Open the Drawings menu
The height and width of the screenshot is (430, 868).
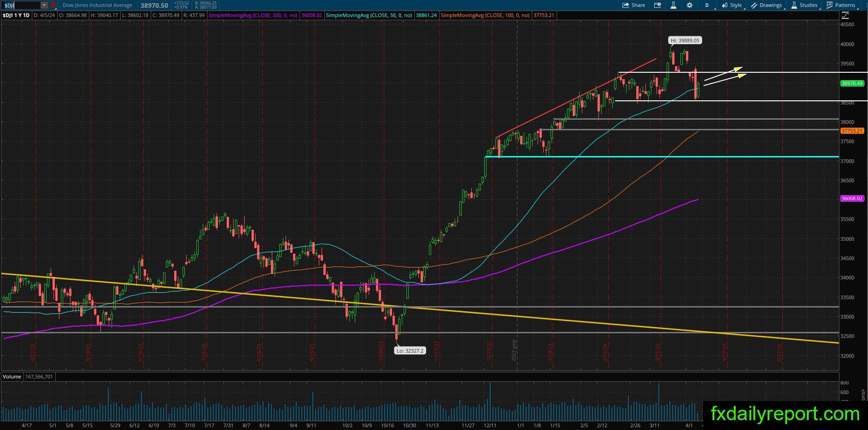tap(767, 5)
